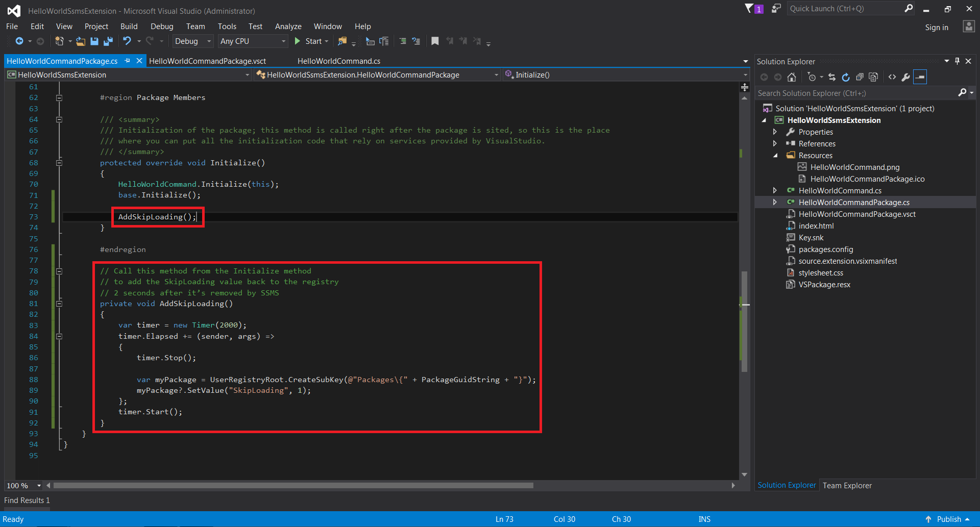The height and width of the screenshot is (527, 980).
Task: Collapse All items in Solution Explorer
Action: click(x=860, y=77)
